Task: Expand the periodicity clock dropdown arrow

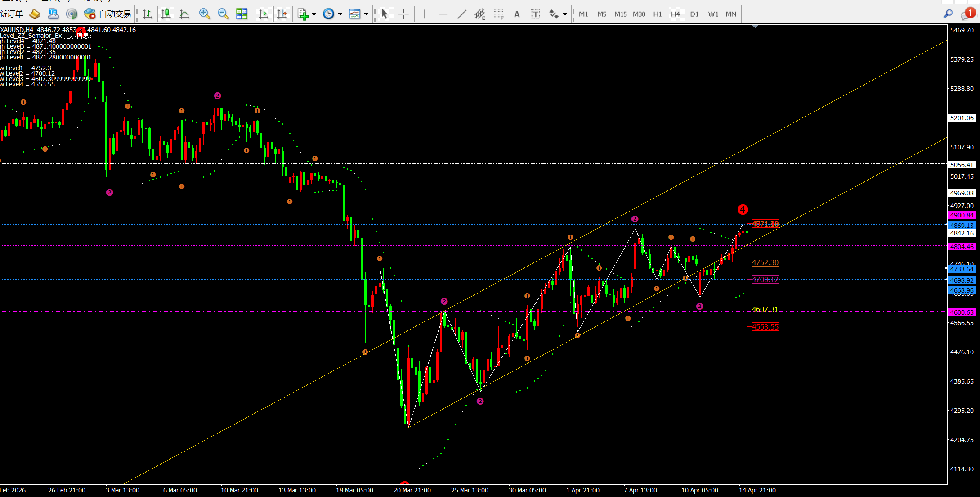Action: [x=340, y=14]
